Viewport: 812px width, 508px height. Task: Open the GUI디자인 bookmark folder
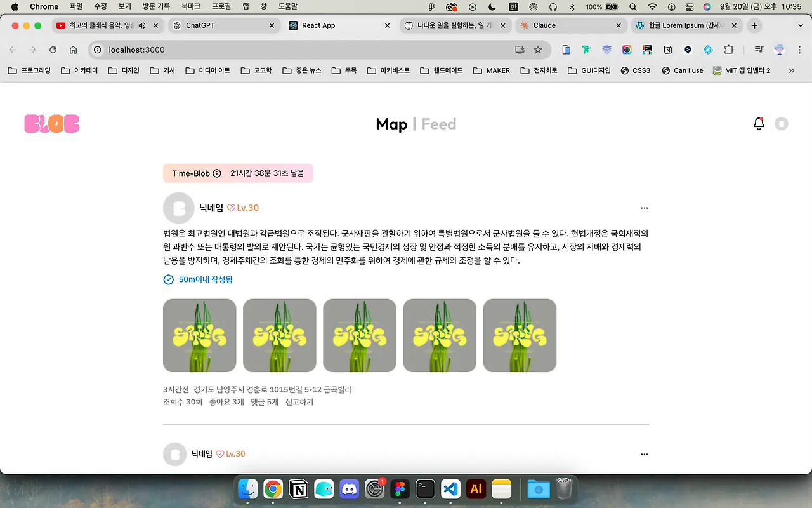589,70
